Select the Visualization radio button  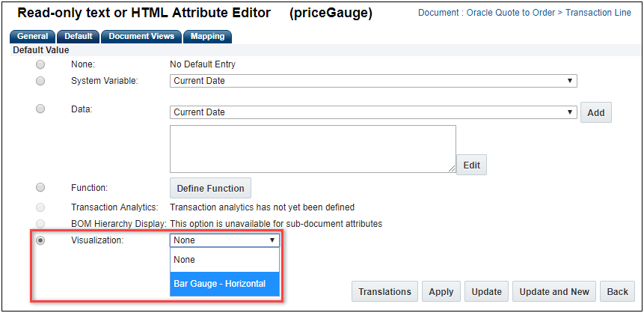click(x=40, y=240)
